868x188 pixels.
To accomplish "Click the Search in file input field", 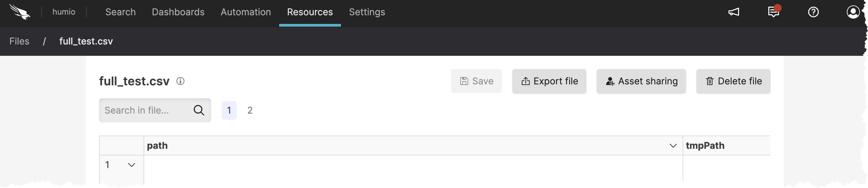I will [x=145, y=110].
